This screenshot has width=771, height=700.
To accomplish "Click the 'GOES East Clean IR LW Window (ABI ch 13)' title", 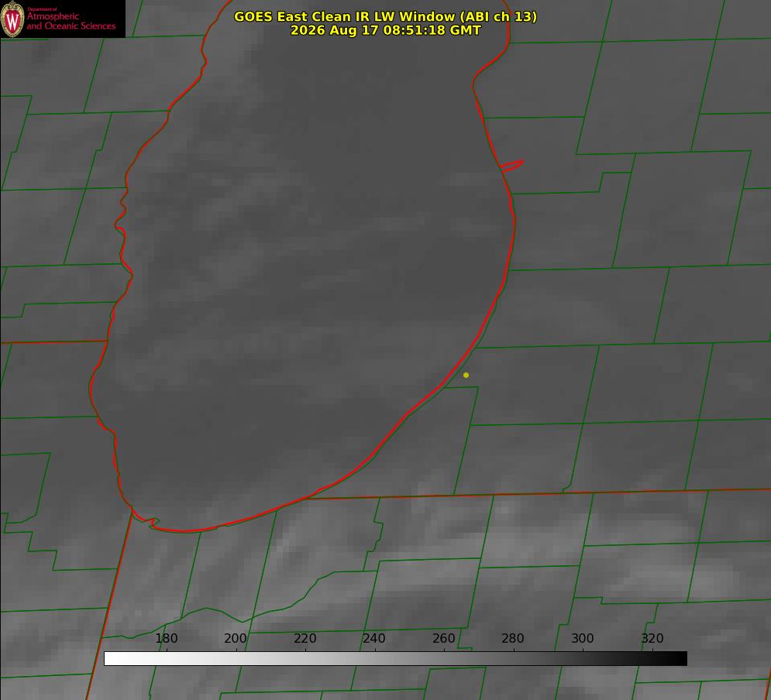I will pyautogui.click(x=386, y=16).
